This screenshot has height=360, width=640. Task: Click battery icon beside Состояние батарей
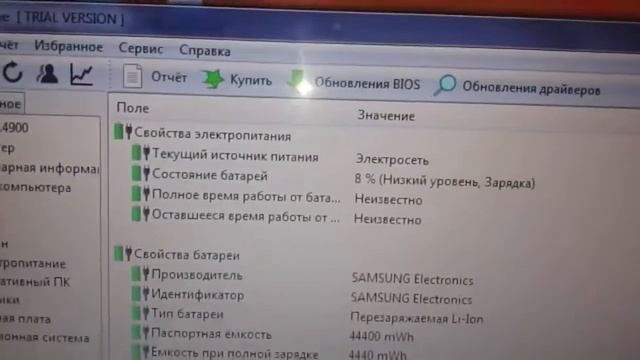(141, 173)
